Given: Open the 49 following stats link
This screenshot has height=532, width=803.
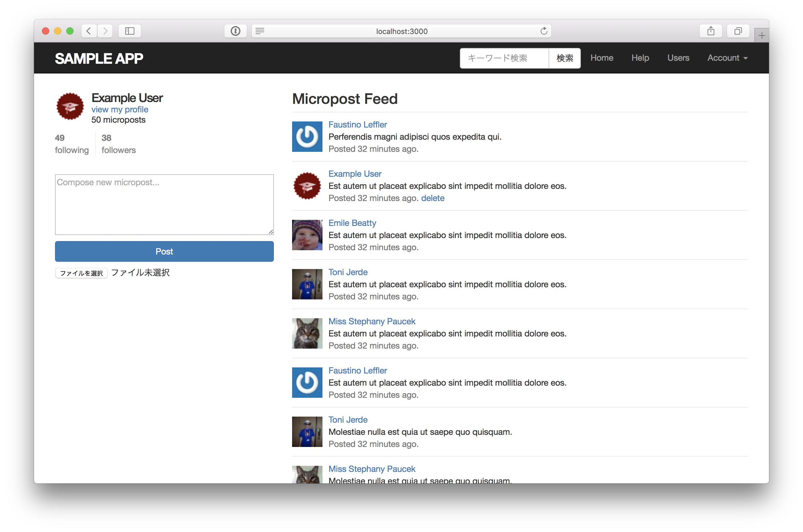Looking at the screenshot, I should 72,144.
